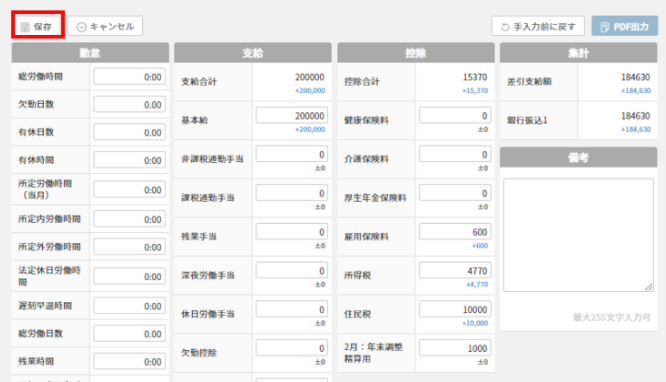Viewport: 666px width, 382px height.
Task: Click the キャンセル cancel button
Action: point(105,26)
